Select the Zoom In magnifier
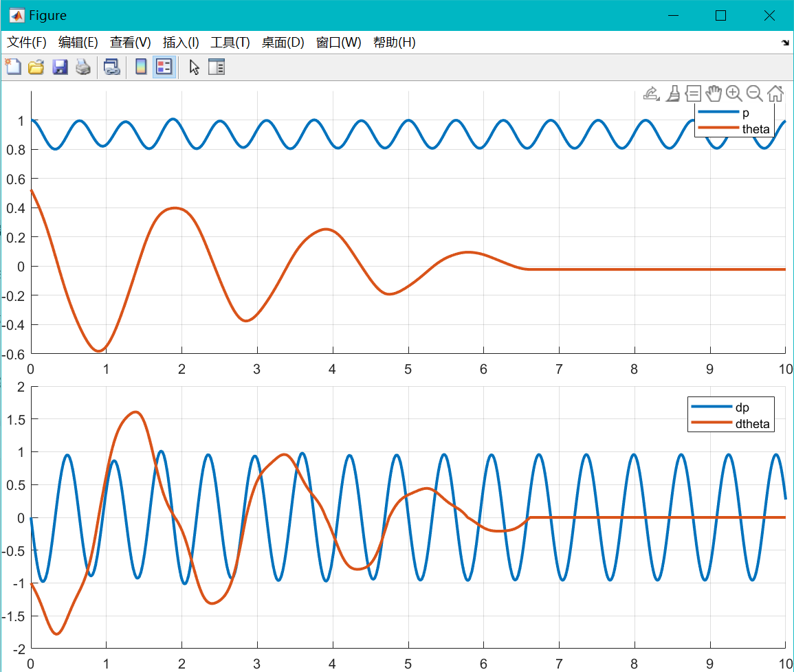Image resolution: width=794 pixels, height=672 pixels. pyautogui.click(x=734, y=93)
